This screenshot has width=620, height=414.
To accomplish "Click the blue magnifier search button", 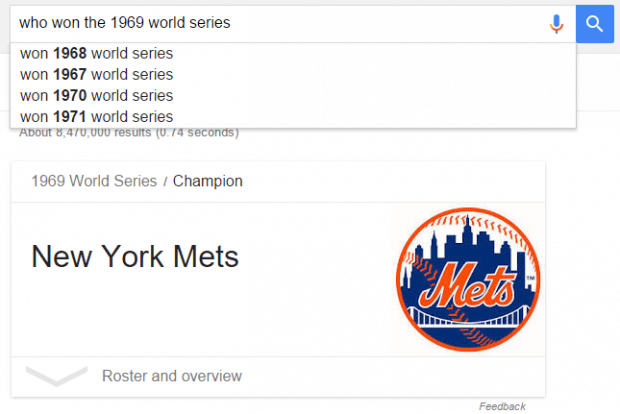I will coord(595,24).
